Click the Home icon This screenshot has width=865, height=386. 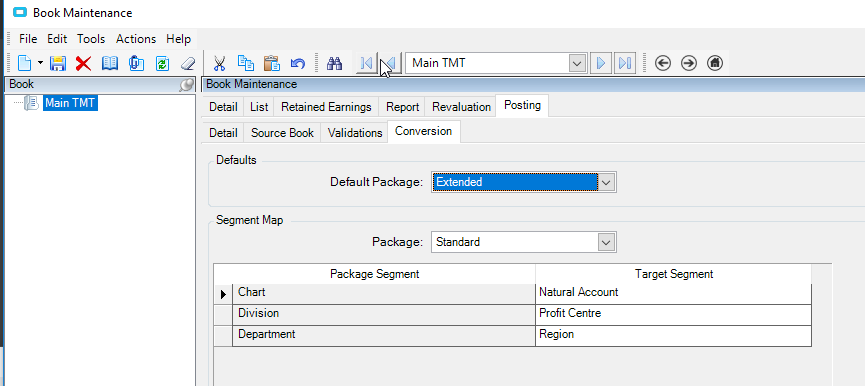pyautogui.click(x=714, y=63)
